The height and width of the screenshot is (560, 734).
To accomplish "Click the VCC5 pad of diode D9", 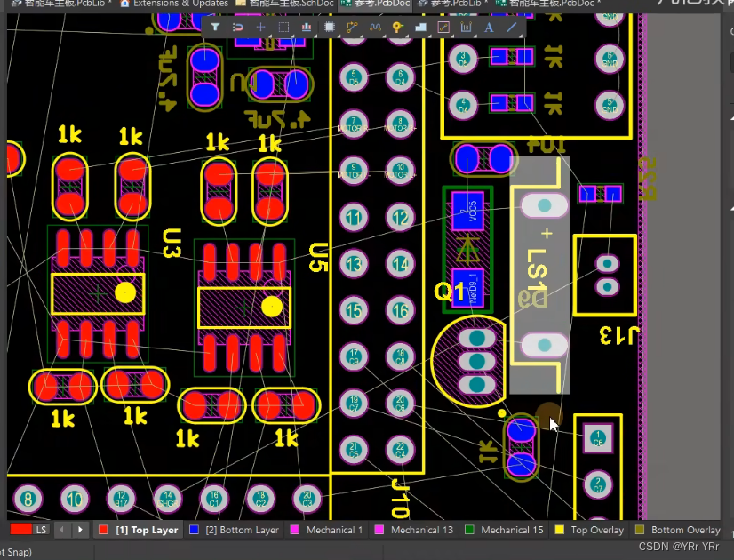I will [467, 211].
